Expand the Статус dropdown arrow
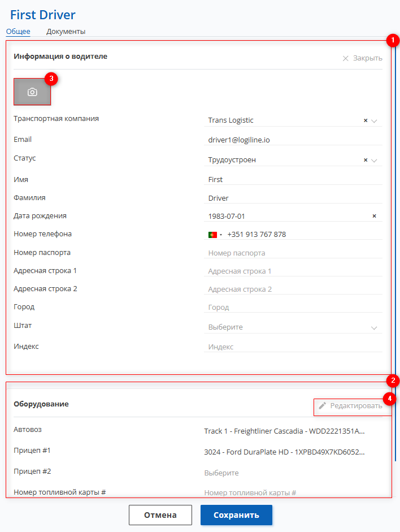The image size is (400, 532). point(374,160)
